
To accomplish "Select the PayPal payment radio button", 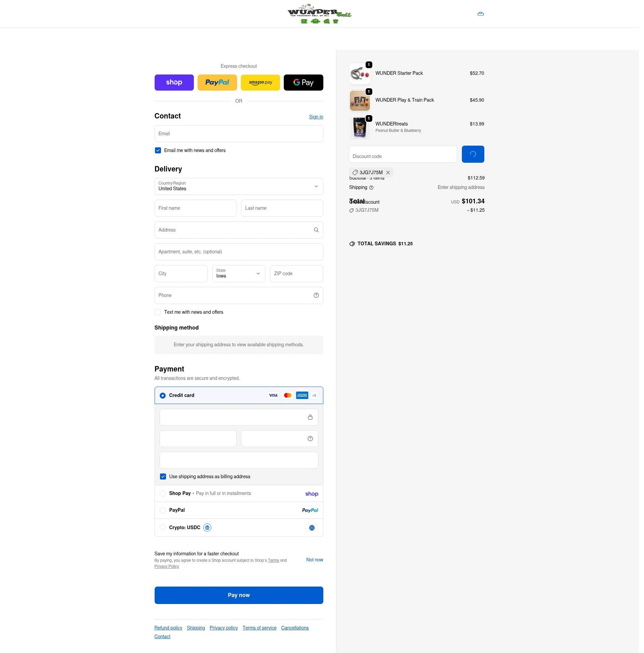I will point(163,510).
